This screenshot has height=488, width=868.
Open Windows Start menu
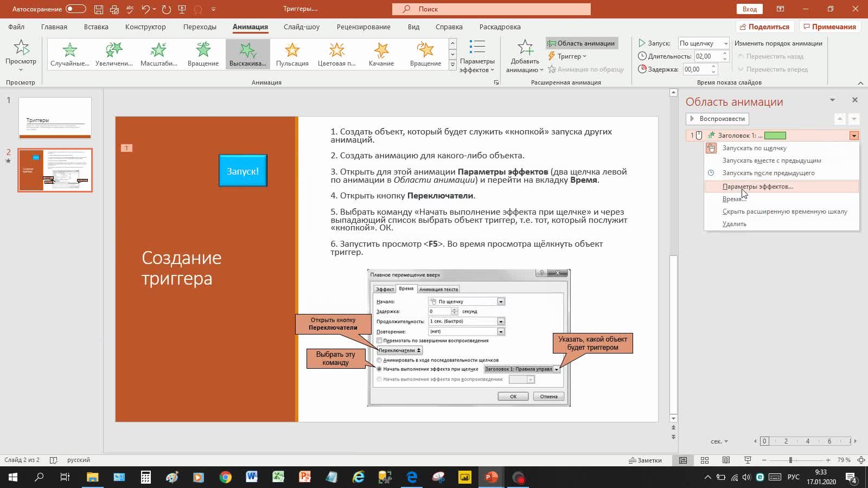click(13, 478)
